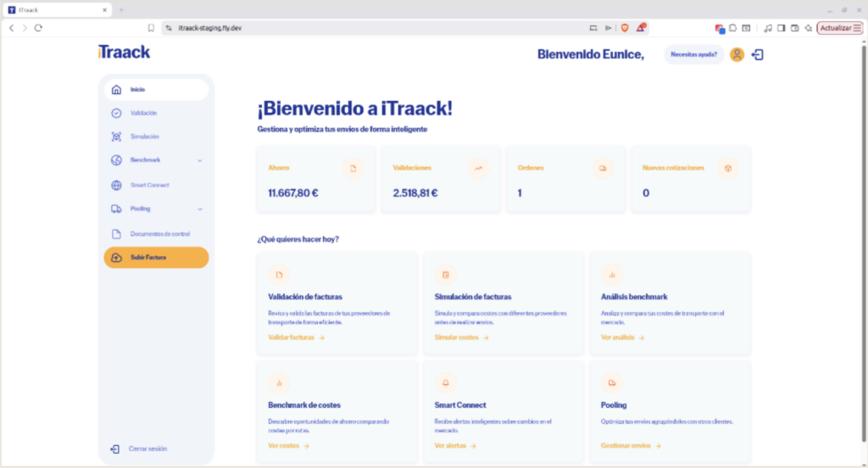The width and height of the screenshot is (868, 468).
Task: Open the Validación menu item
Action: pos(156,113)
